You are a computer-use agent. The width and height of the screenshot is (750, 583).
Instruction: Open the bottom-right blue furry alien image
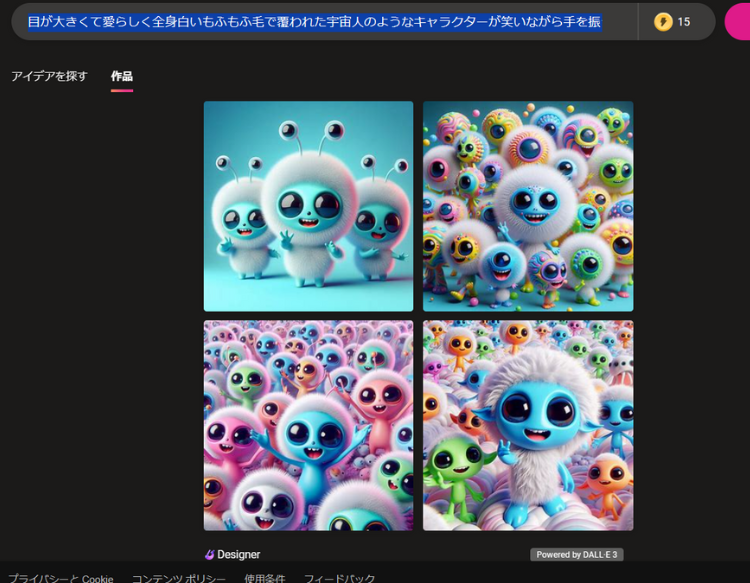(528, 425)
